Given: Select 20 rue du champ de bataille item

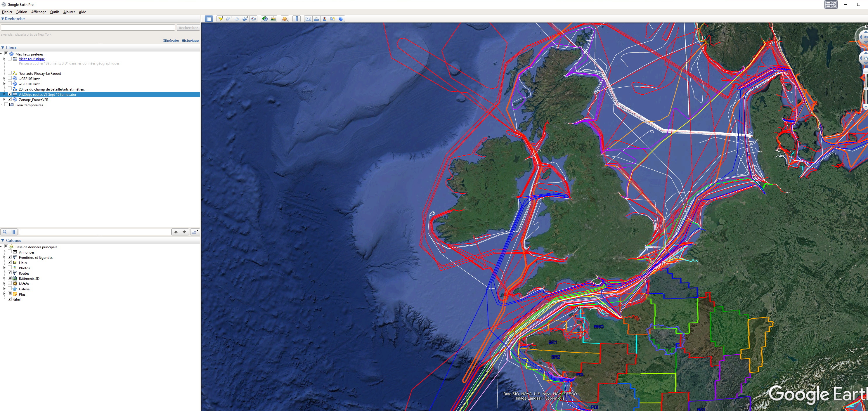Looking at the screenshot, I should pyautogui.click(x=51, y=89).
